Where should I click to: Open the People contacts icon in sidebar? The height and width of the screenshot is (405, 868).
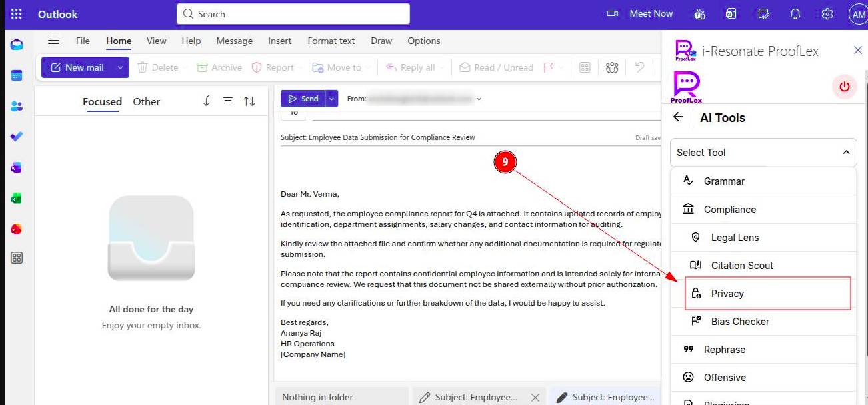[17, 106]
